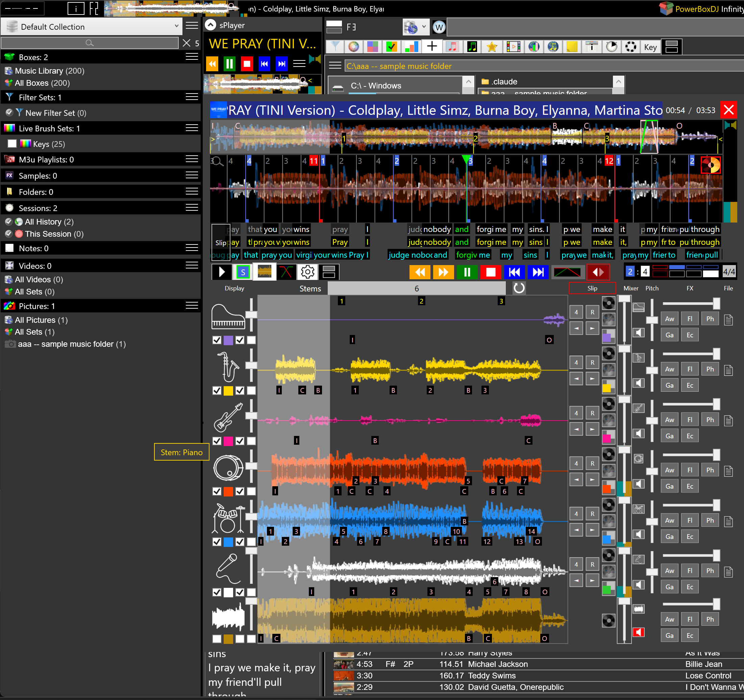Click the yellow sticky note icon
Screen dimensions: 744x700
(x=572, y=47)
